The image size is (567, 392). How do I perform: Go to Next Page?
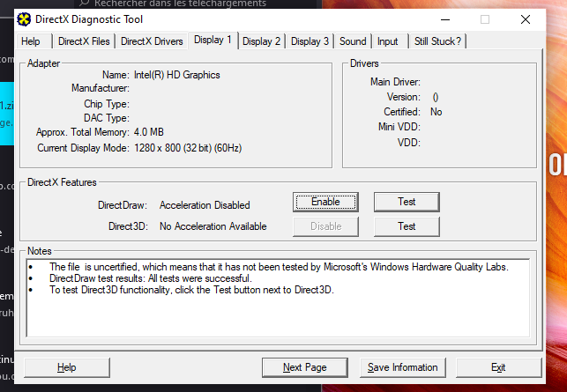tap(305, 367)
